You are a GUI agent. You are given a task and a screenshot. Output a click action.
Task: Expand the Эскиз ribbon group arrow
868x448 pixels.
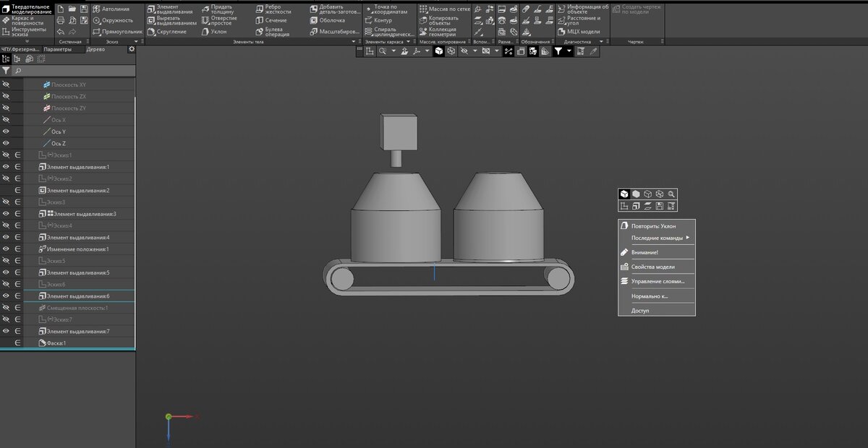(135, 42)
